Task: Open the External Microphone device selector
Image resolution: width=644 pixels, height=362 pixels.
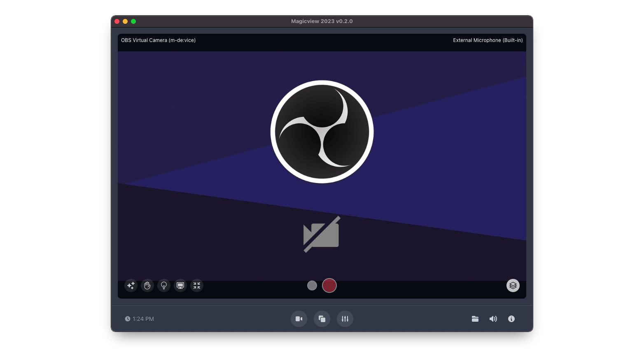Action: pyautogui.click(x=488, y=40)
